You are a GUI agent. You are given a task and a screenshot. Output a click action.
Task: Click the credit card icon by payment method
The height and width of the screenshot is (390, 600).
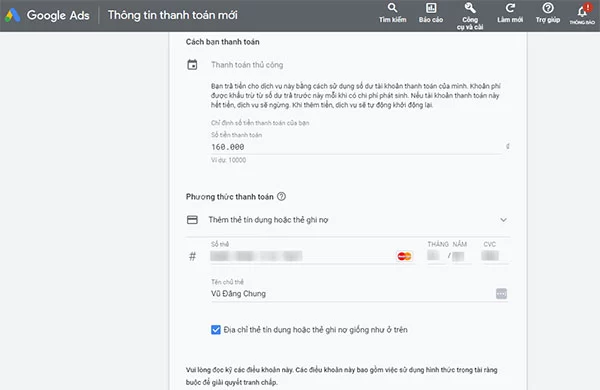point(192,220)
